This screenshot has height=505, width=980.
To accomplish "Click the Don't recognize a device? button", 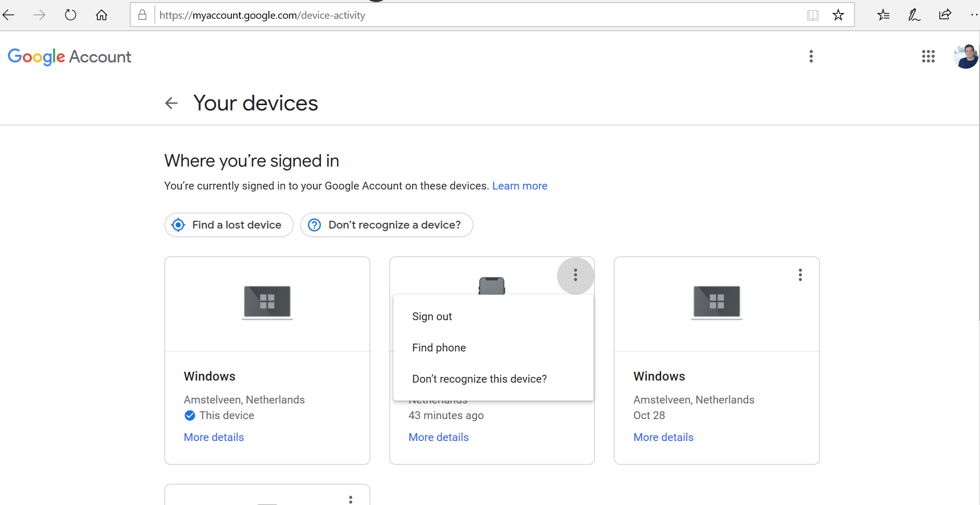I will point(387,225).
